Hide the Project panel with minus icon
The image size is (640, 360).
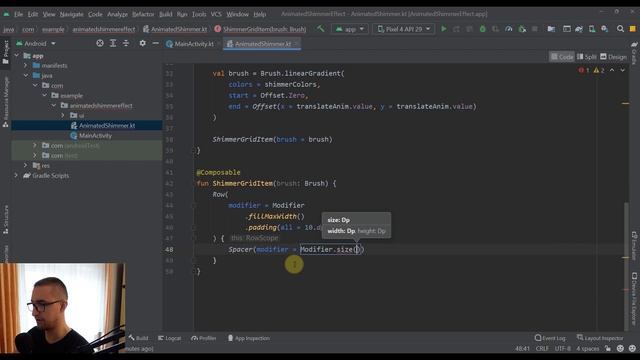156,43
